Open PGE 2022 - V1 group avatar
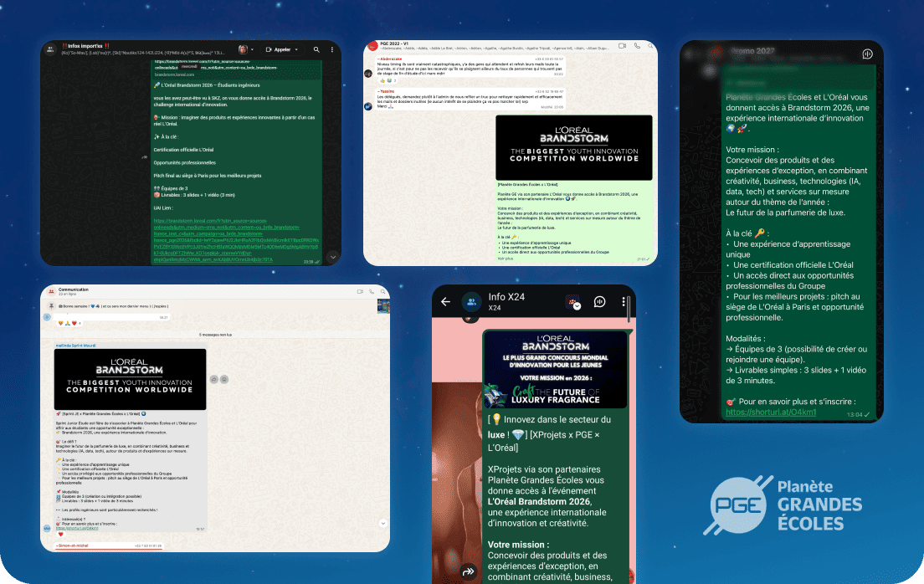This screenshot has height=584, width=924. (372, 46)
